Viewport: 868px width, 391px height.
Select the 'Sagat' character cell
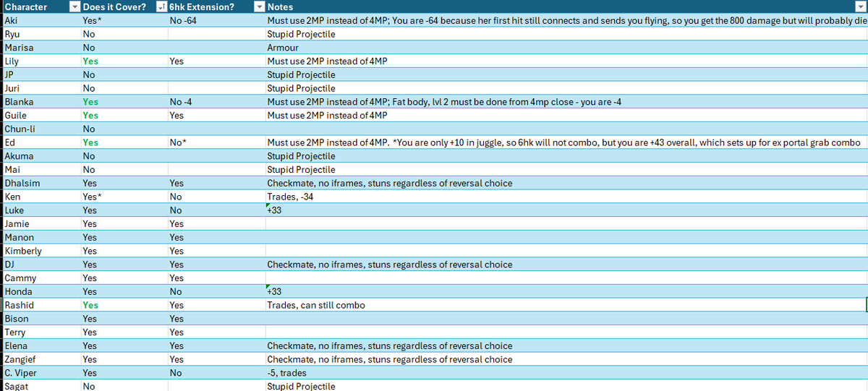click(41, 386)
